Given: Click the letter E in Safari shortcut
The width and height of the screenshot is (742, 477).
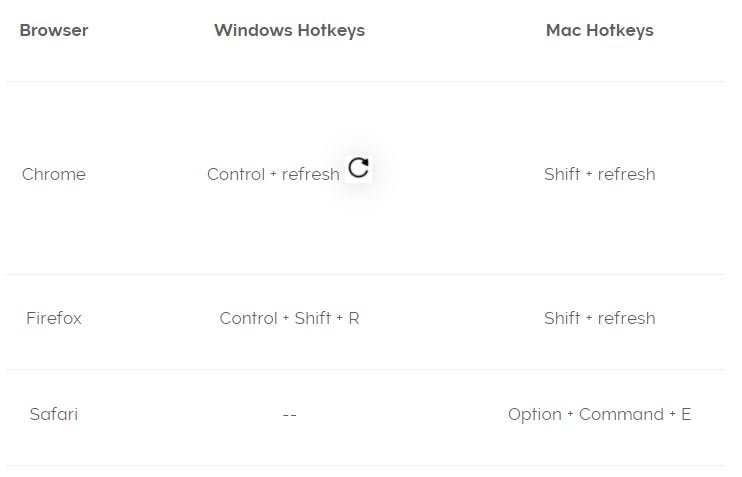Looking at the screenshot, I should (686, 414).
